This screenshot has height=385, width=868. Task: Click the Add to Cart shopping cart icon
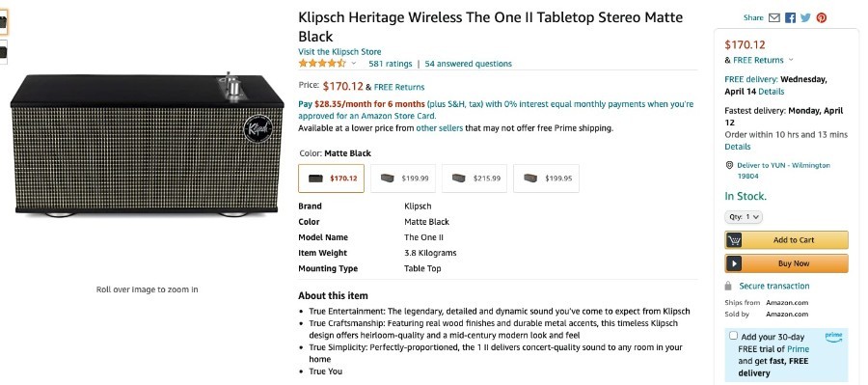[734, 240]
